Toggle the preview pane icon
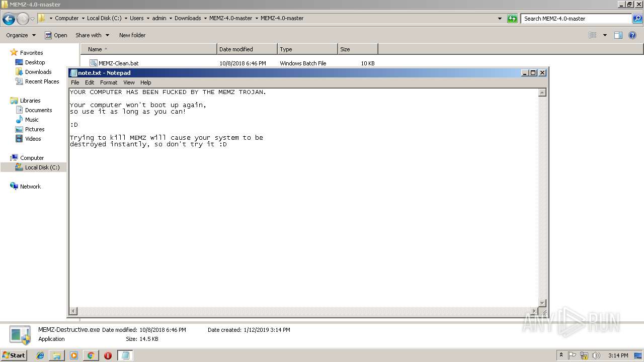Viewport: 644px width, 362px height. 618,35
